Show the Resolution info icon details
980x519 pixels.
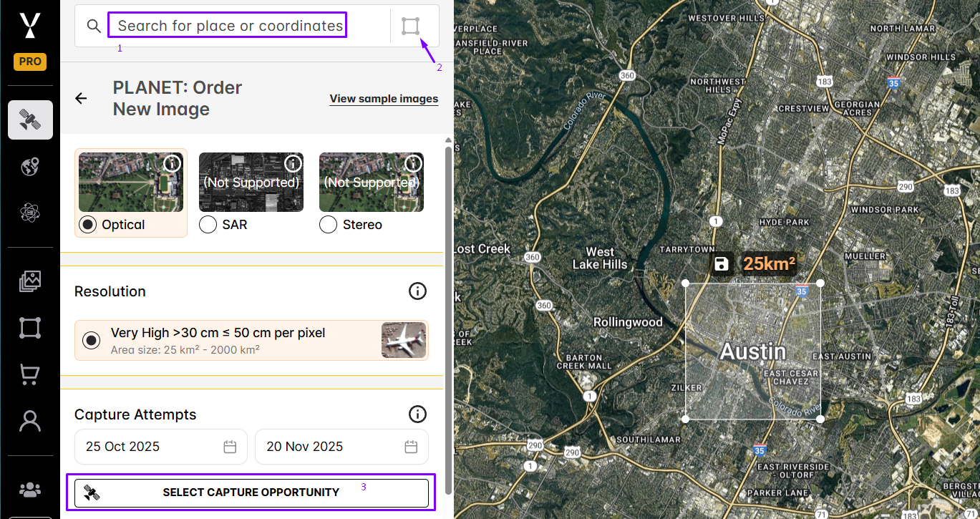(417, 291)
